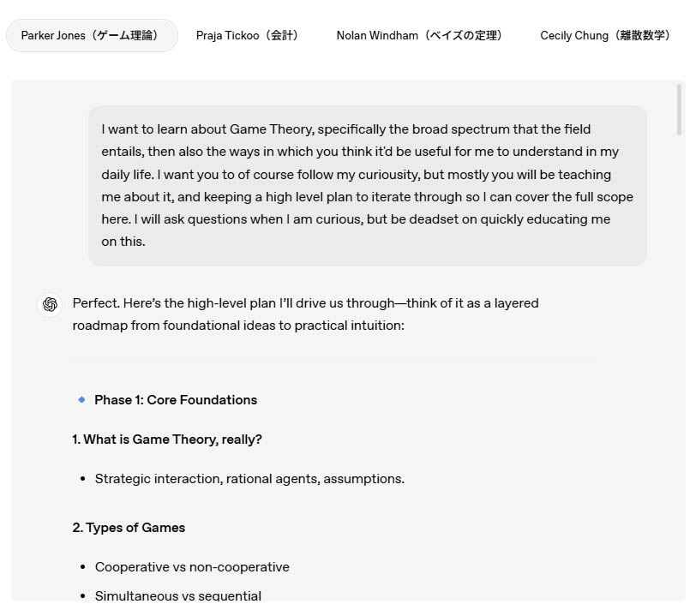Open the Praja Tickoo（会計） tab
The width and height of the screenshot is (696, 616).
click(x=249, y=36)
